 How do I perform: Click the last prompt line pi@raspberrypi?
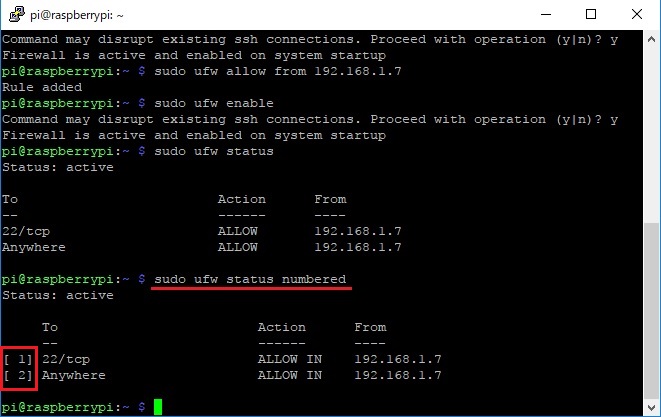[x=74, y=407]
